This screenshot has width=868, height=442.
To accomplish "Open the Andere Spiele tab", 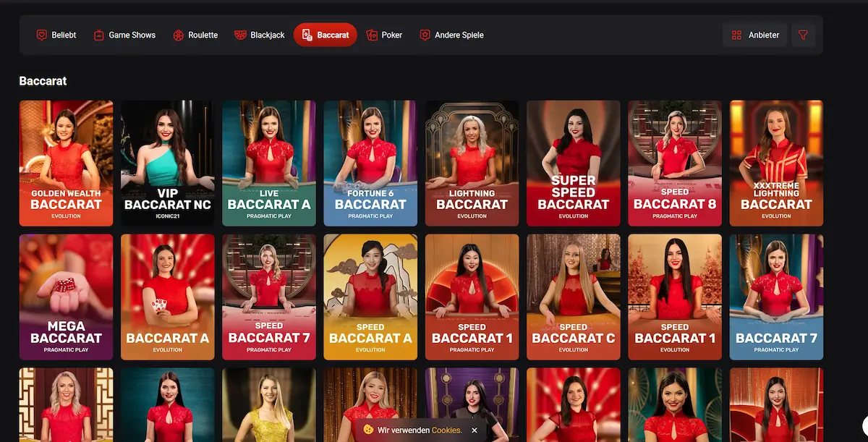I will pos(452,35).
